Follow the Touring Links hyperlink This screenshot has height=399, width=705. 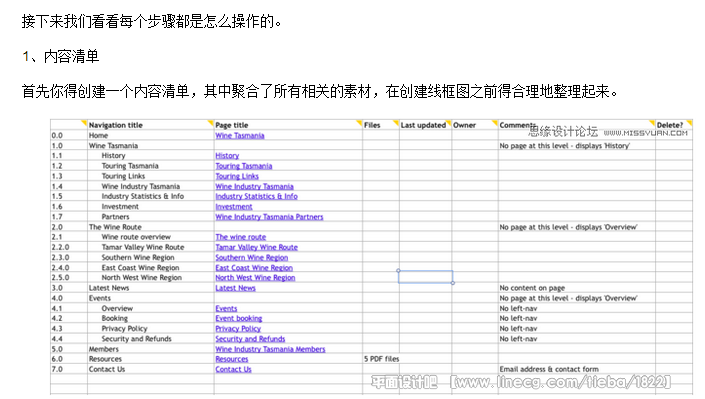237,176
